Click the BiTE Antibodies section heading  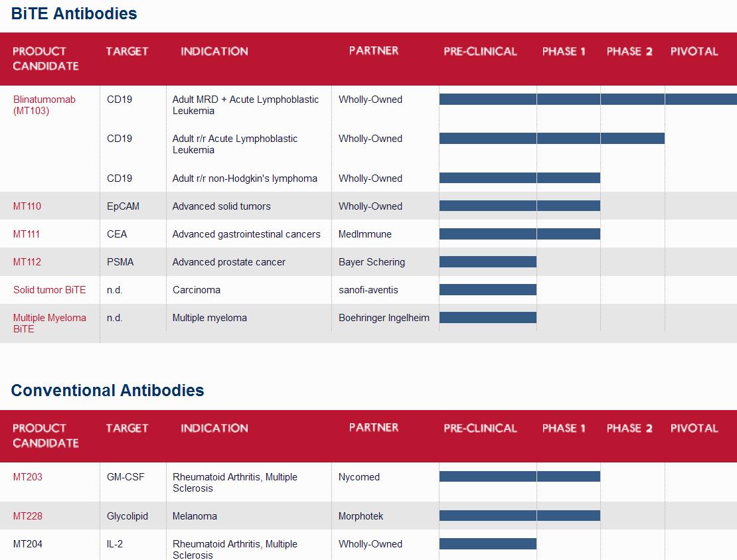(x=74, y=13)
